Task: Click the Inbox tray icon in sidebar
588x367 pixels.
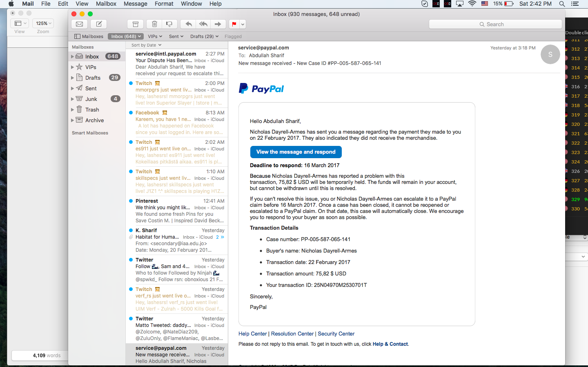Action: click(x=79, y=56)
